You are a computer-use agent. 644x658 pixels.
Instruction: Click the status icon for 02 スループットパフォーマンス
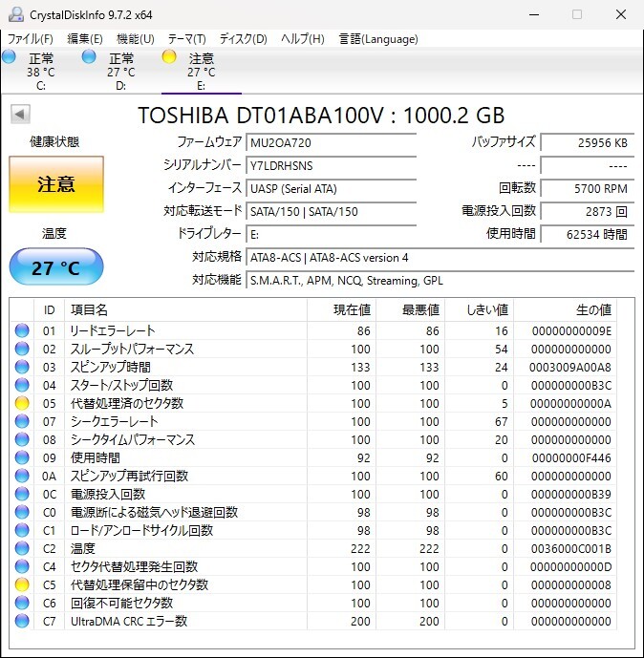[x=22, y=349]
